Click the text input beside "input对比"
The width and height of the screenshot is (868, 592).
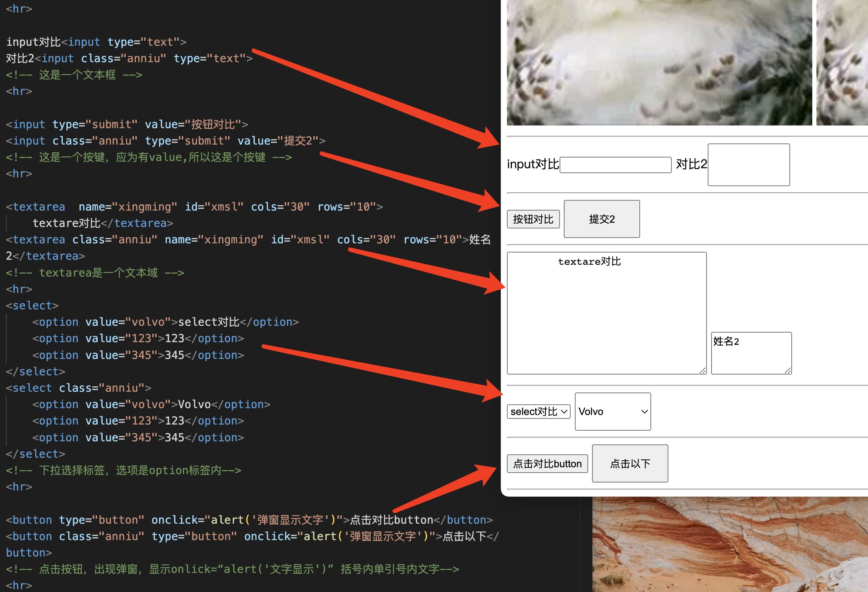pos(615,165)
